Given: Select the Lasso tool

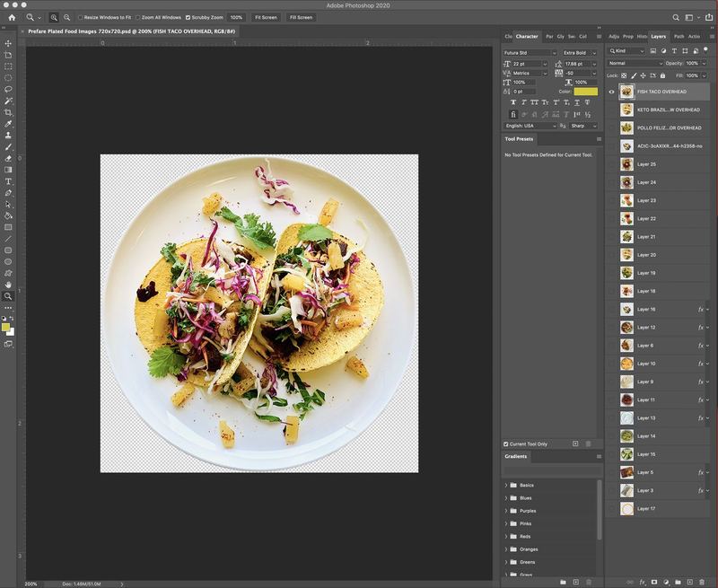Looking at the screenshot, I should (8, 89).
